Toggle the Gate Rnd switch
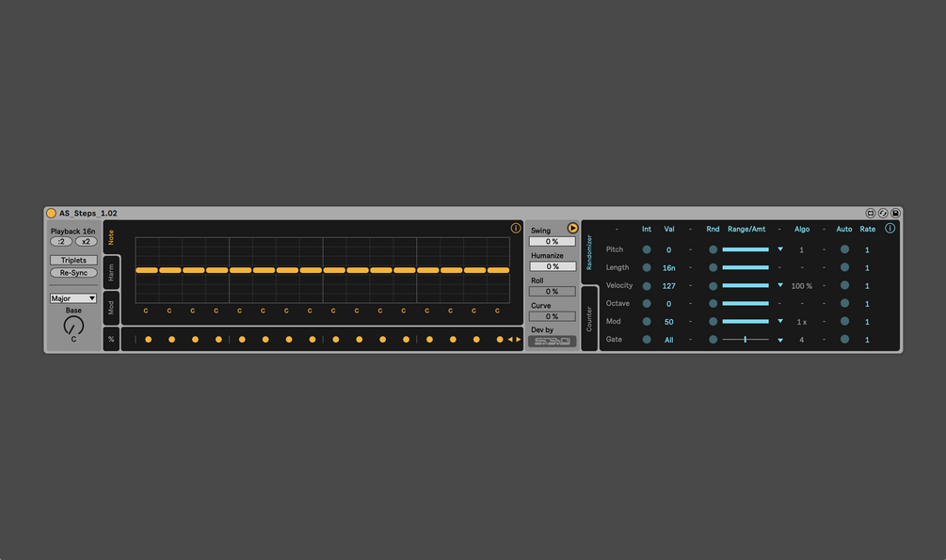 [714, 340]
